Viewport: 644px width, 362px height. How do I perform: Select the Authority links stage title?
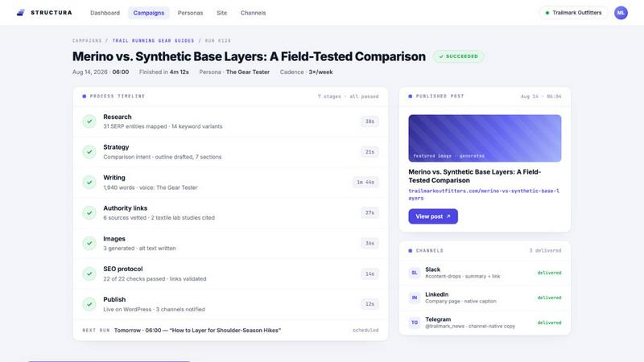[x=126, y=208]
